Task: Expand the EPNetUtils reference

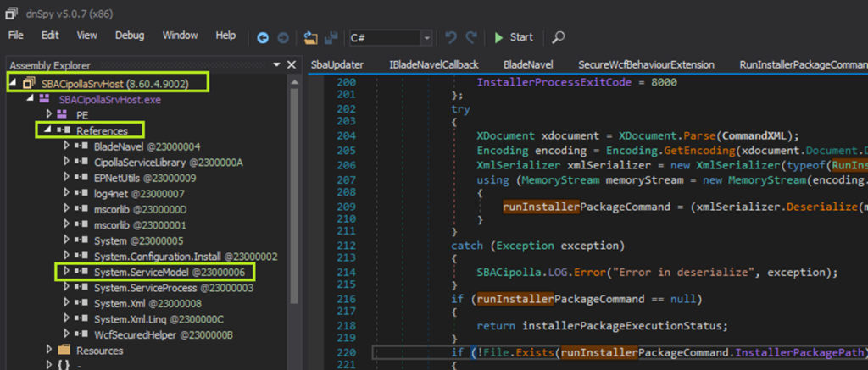Action: [66, 178]
